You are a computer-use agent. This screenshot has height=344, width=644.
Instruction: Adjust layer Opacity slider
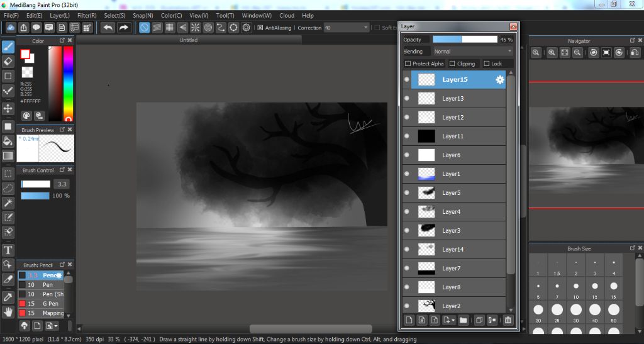pos(465,40)
